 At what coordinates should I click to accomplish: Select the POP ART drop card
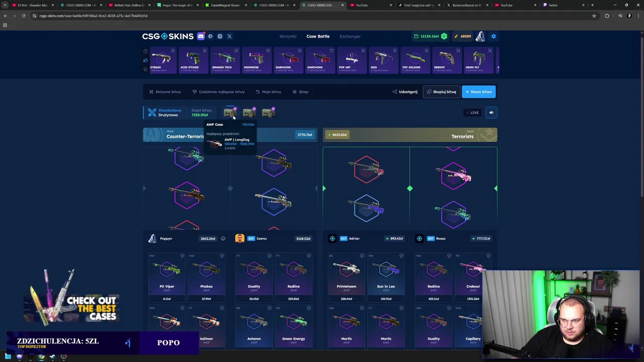[x=352, y=60]
